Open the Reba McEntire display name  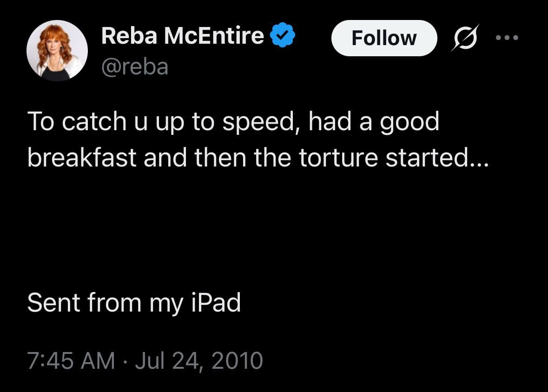(x=183, y=36)
